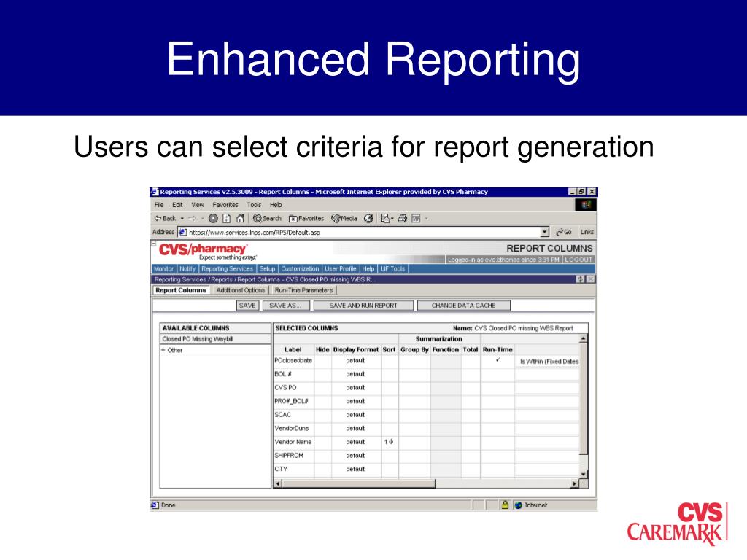
Task: Click the Is Within (Fixed Dates value
Action: (549, 362)
